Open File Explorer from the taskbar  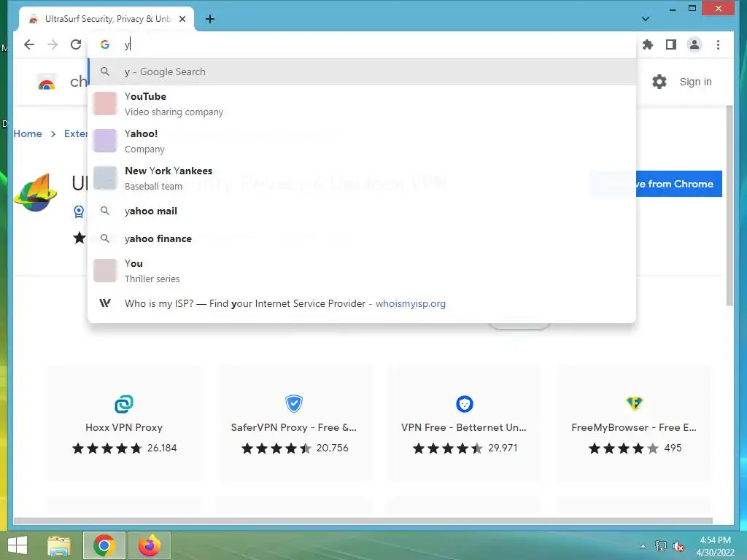coord(59,545)
